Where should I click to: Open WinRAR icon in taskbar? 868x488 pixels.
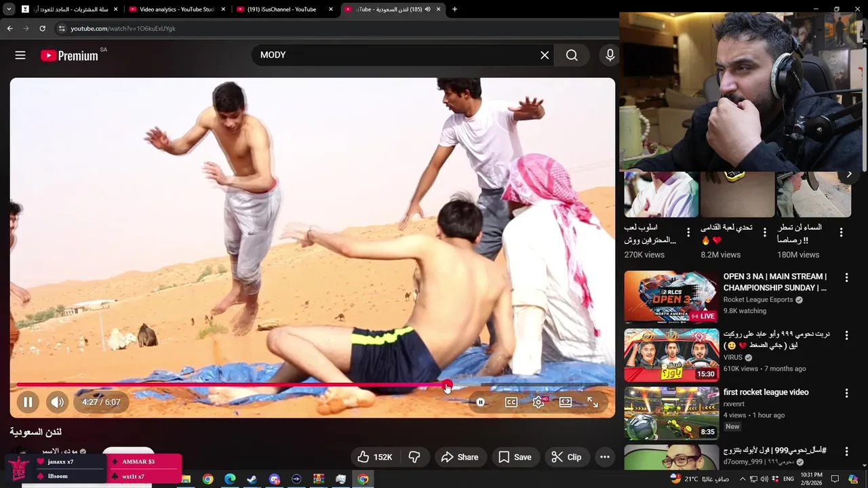click(319, 479)
